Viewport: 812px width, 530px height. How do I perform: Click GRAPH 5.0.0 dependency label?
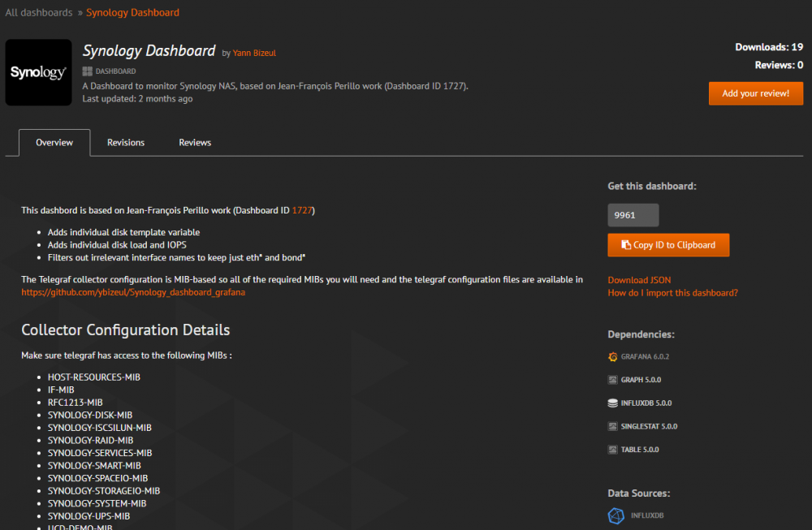tap(641, 380)
